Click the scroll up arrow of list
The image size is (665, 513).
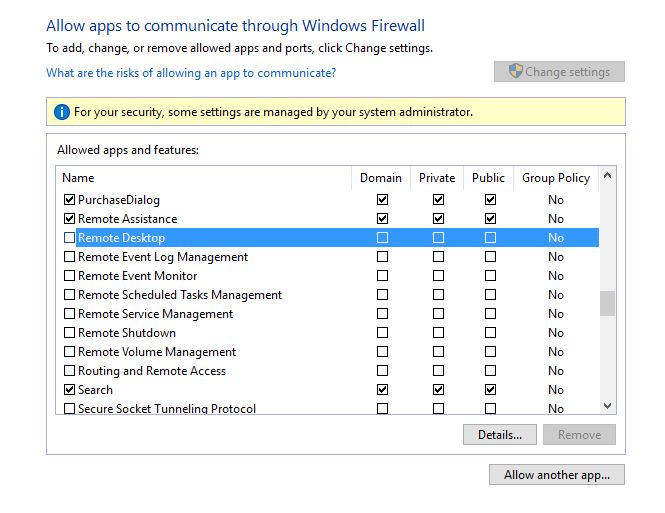[x=607, y=175]
